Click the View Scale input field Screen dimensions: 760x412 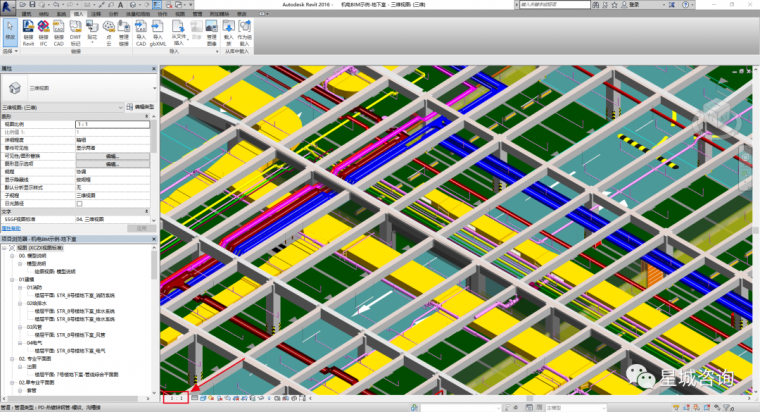click(x=112, y=125)
